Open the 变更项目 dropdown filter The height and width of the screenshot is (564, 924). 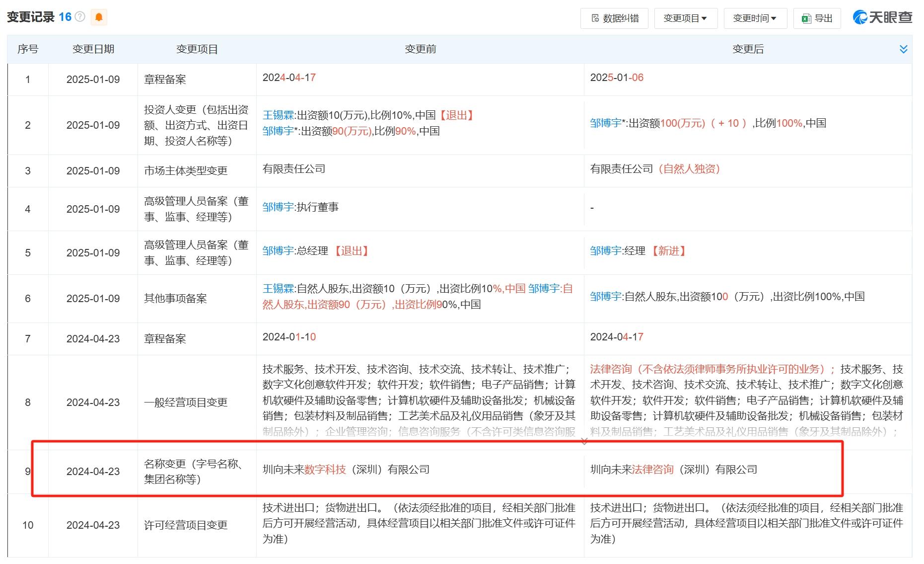click(685, 18)
